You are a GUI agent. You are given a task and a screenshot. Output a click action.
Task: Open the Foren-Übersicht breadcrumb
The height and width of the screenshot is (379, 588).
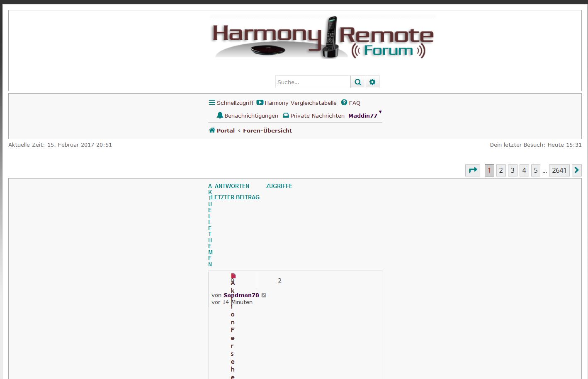coord(267,130)
